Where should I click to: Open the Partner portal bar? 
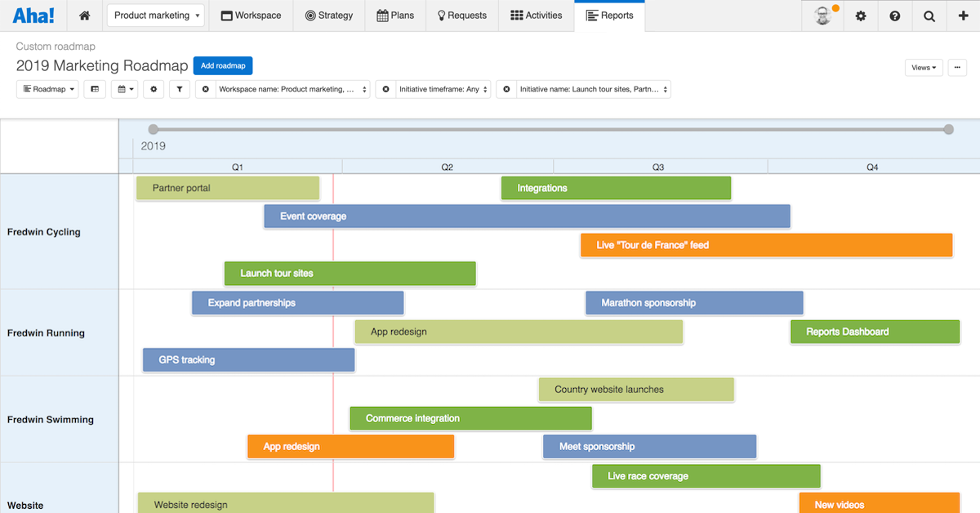(228, 188)
